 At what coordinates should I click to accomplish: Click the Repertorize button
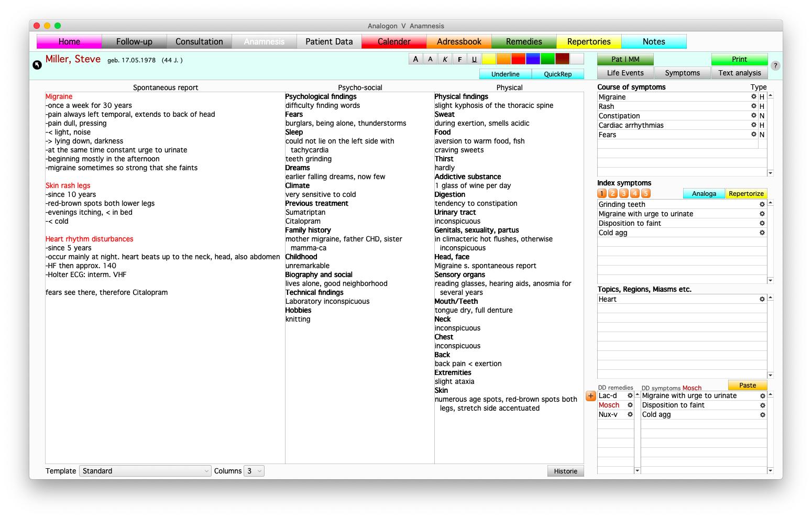point(746,194)
